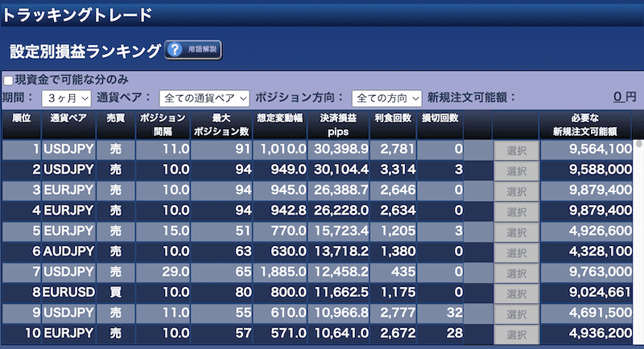The height and width of the screenshot is (349, 644).
Task: Click the blue question mark icon
Action: [x=175, y=50]
